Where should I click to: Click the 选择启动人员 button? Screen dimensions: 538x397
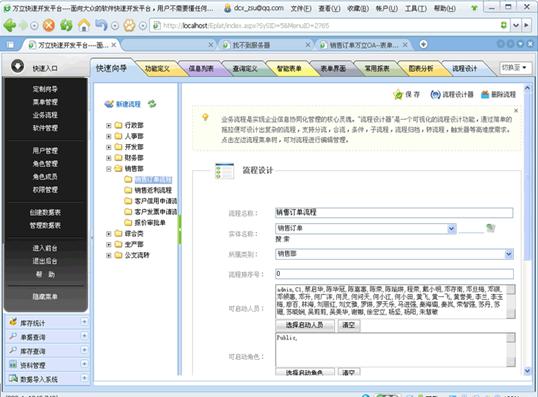click(x=305, y=325)
